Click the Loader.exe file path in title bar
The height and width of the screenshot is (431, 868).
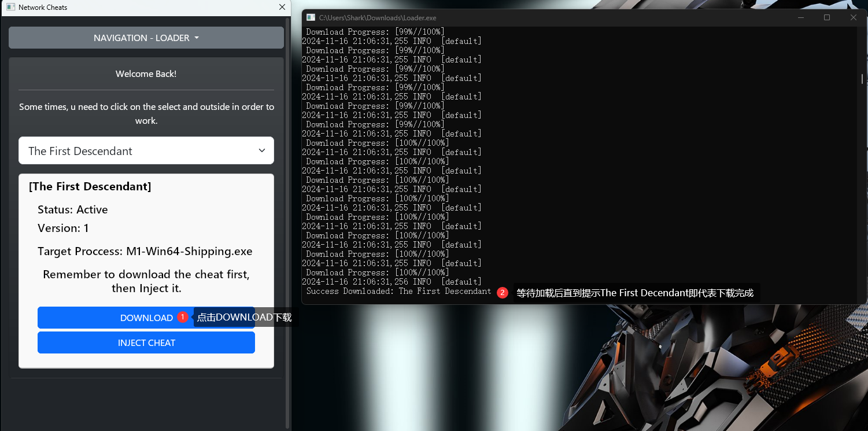[378, 18]
